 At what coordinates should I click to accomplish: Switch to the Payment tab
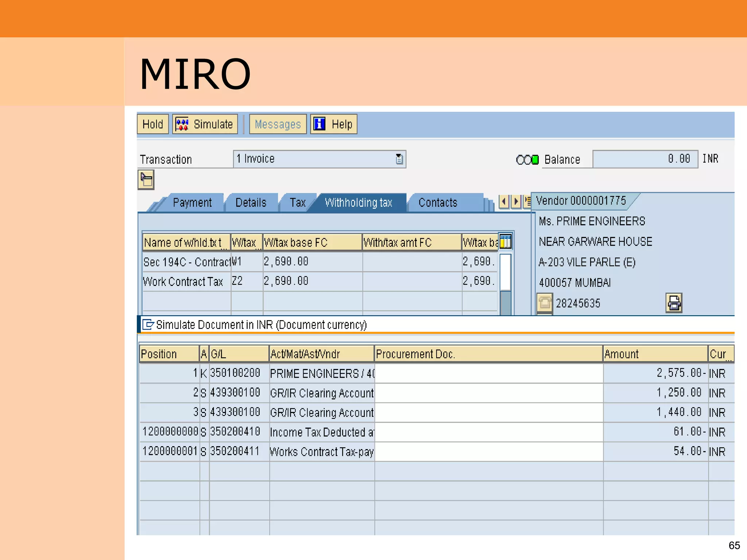(x=192, y=203)
